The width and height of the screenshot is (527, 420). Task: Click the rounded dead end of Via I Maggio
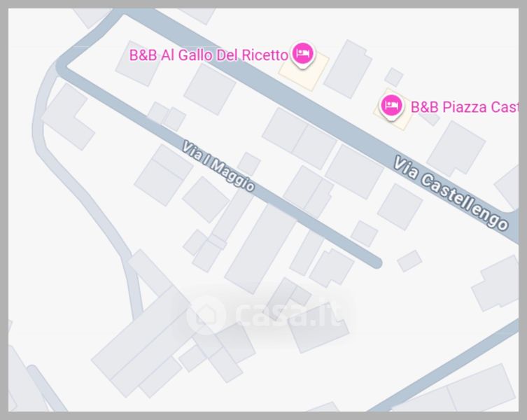376,262
